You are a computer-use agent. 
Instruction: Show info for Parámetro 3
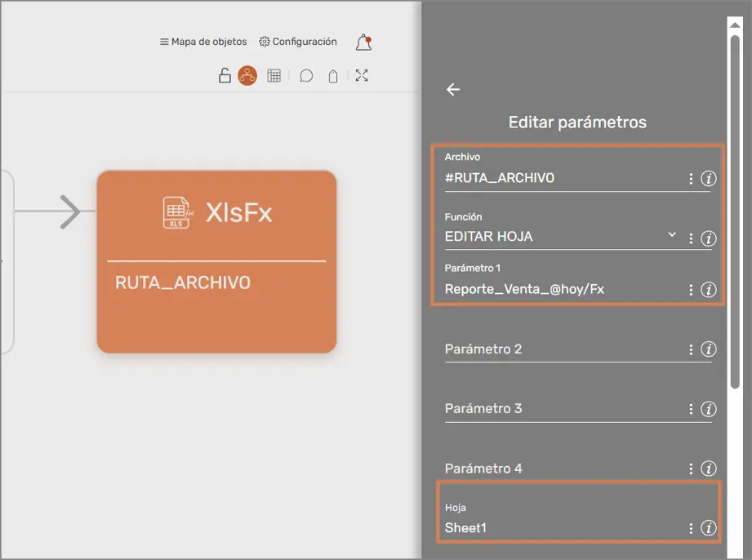pyautogui.click(x=709, y=409)
